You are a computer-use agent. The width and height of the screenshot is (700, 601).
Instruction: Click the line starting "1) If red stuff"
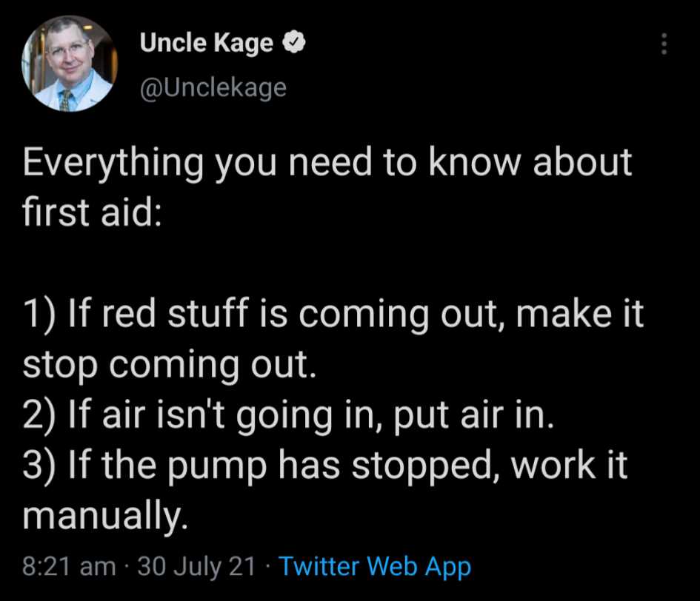pyautogui.click(x=333, y=314)
